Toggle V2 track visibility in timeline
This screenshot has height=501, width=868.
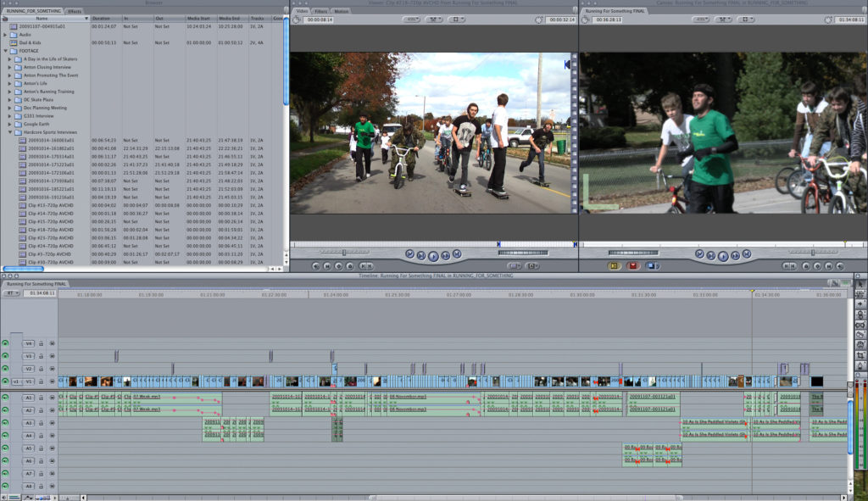coord(6,369)
